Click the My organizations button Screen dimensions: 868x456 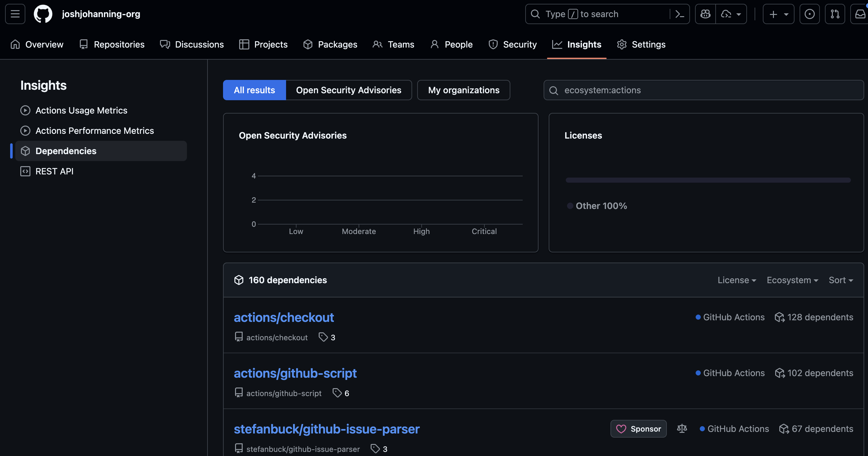(464, 90)
